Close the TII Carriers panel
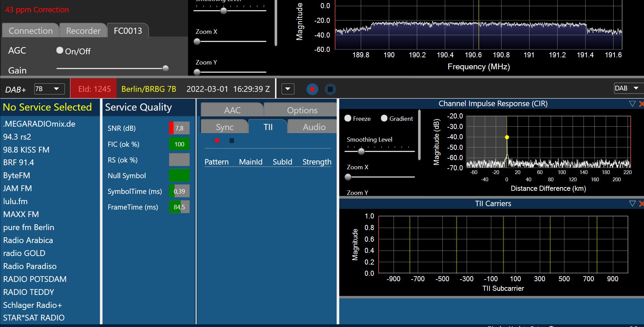 click(641, 204)
